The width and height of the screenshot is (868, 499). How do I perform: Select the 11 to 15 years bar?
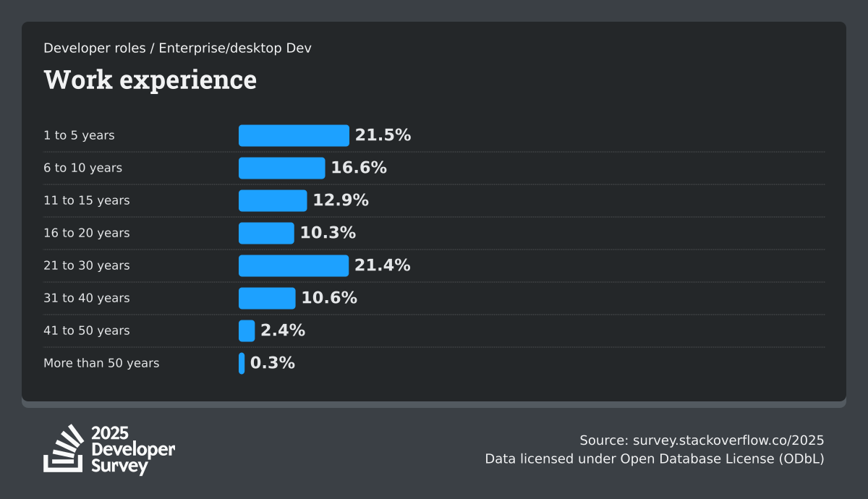tap(273, 200)
